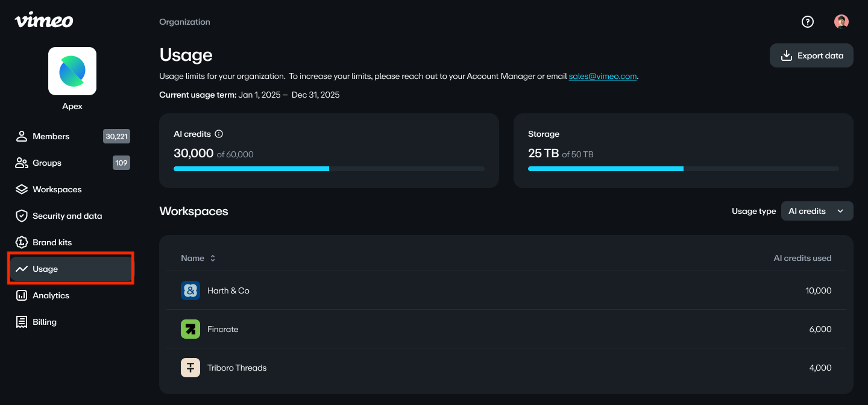Viewport: 868px width, 405px height.
Task: Click the Storage usage progress bar
Action: click(683, 169)
